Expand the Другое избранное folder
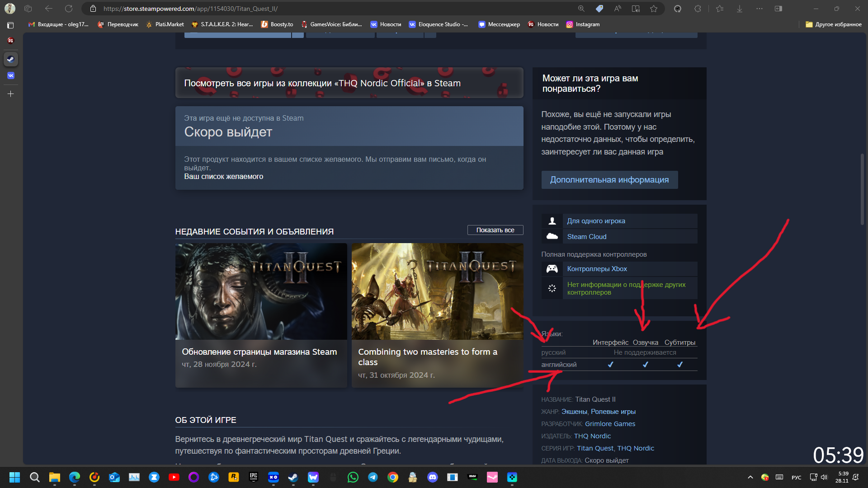The height and width of the screenshot is (488, 868). (834, 24)
